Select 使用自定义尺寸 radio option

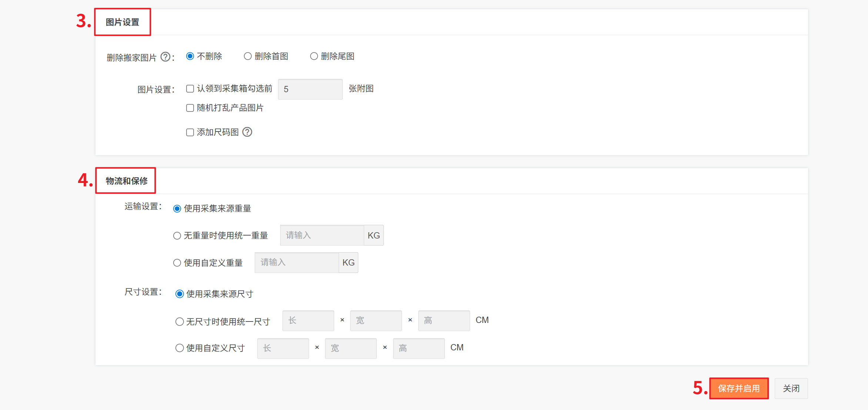pos(180,348)
